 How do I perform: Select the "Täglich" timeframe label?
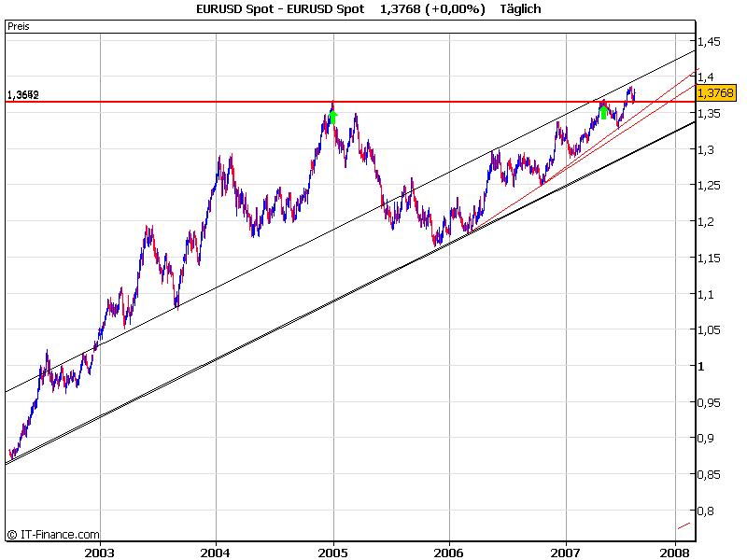[520, 9]
